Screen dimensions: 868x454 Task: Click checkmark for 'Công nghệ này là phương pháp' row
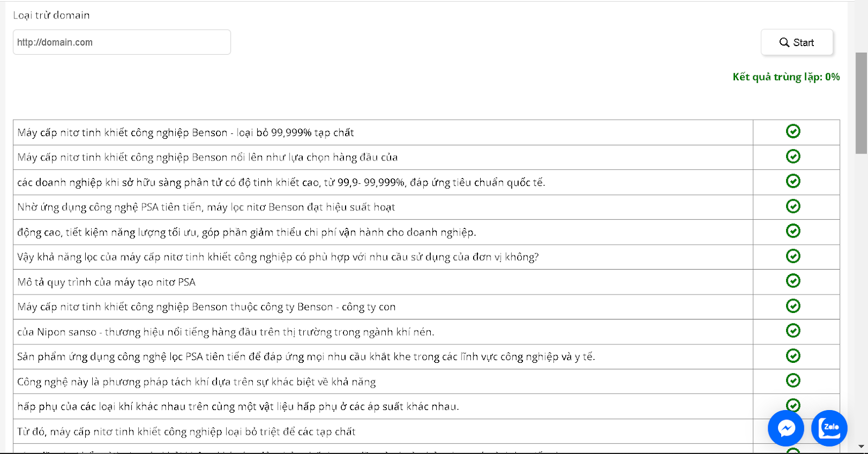[793, 381]
